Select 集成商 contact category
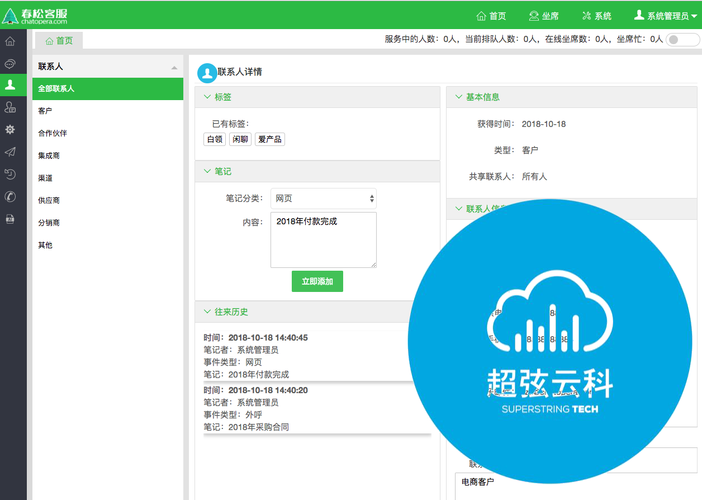This screenshot has width=702, height=500. pos(107,156)
